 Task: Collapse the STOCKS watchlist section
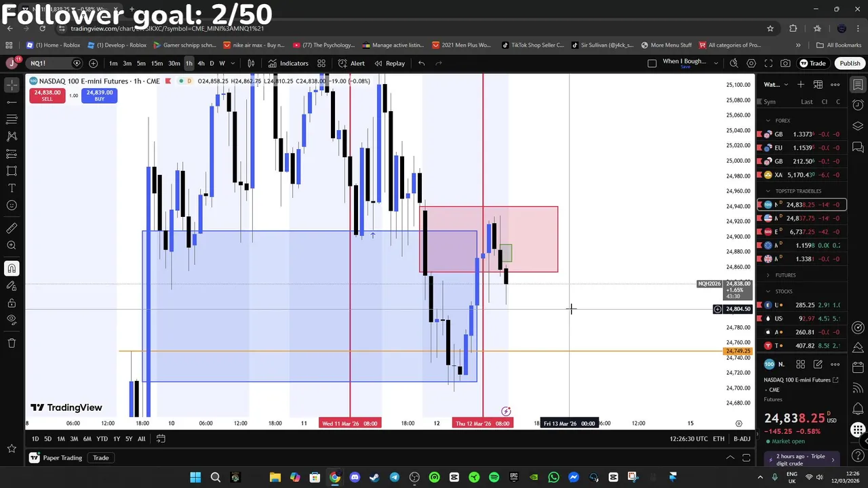click(x=768, y=291)
